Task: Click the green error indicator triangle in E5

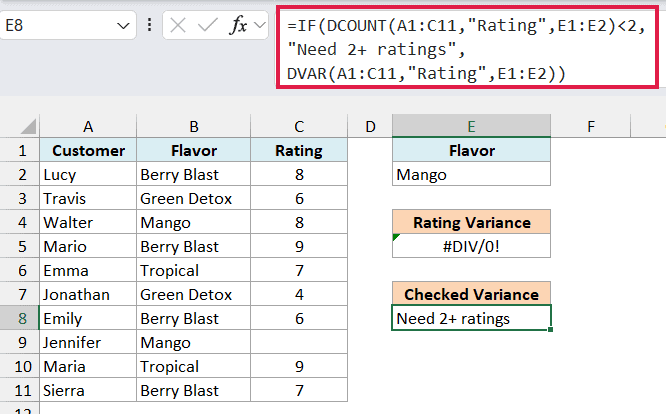Action: point(395,237)
